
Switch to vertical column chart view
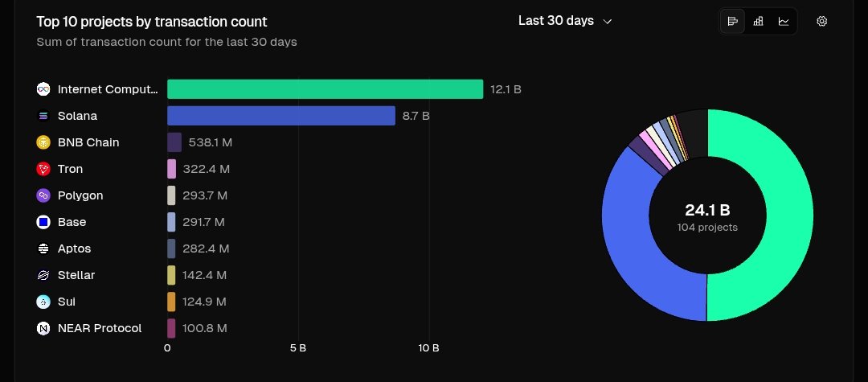(x=758, y=22)
